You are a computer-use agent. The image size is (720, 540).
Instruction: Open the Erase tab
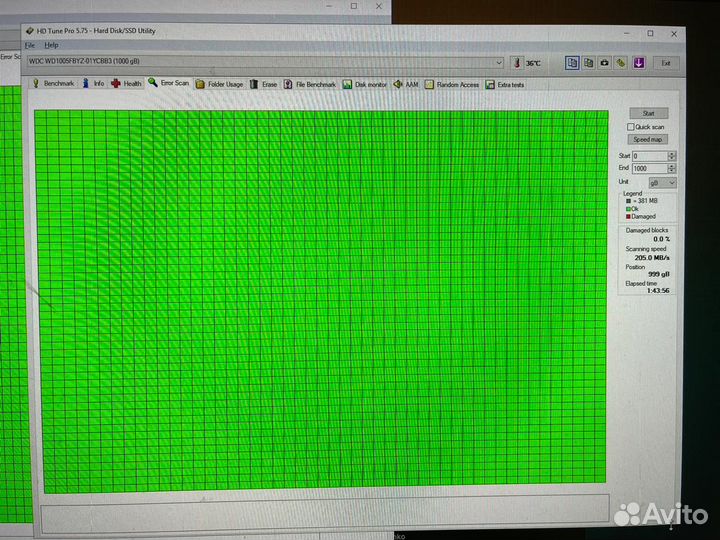(x=264, y=84)
